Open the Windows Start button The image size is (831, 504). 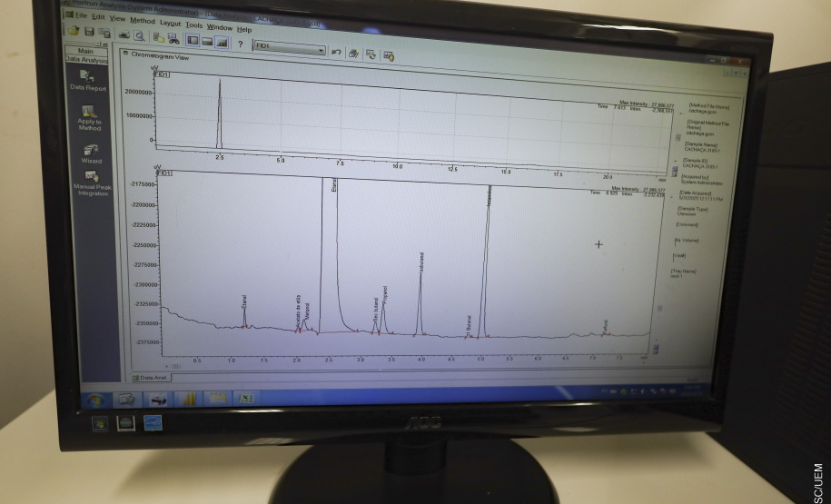tap(95, 400)
